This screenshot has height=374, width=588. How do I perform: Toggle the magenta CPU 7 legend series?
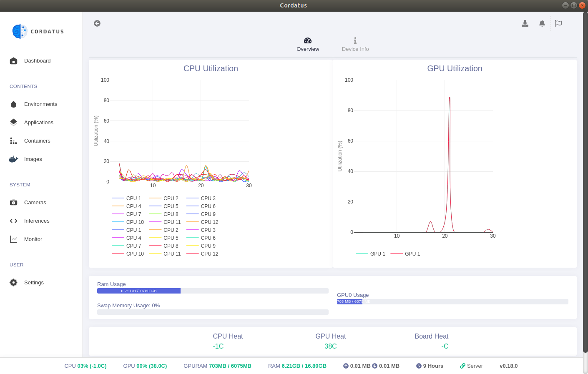(127, 214)
